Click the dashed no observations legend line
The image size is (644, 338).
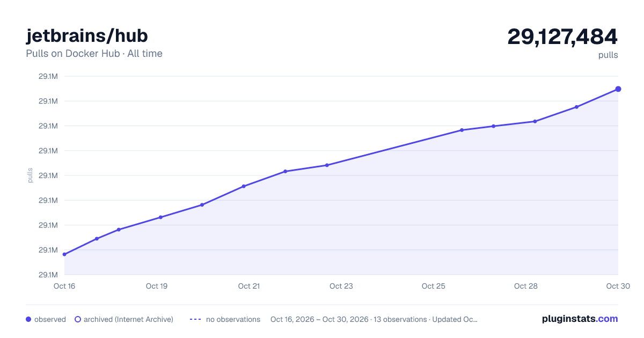coord(195,319)
